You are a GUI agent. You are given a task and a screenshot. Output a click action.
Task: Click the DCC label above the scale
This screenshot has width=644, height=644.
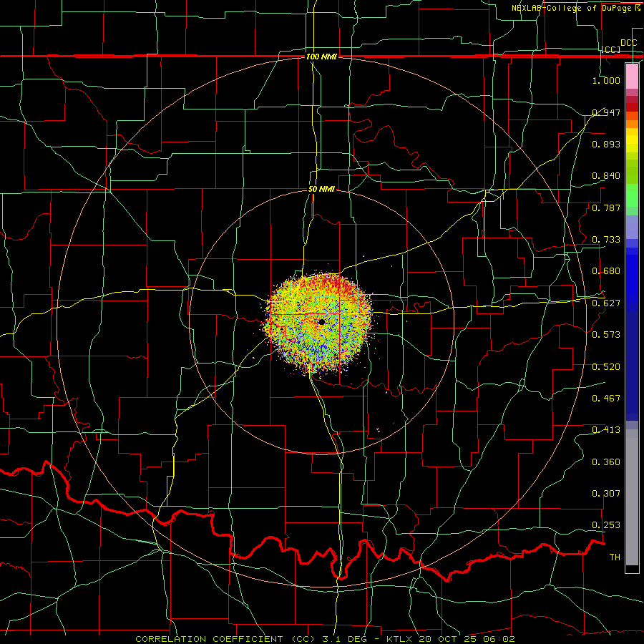tap(629, 43)
